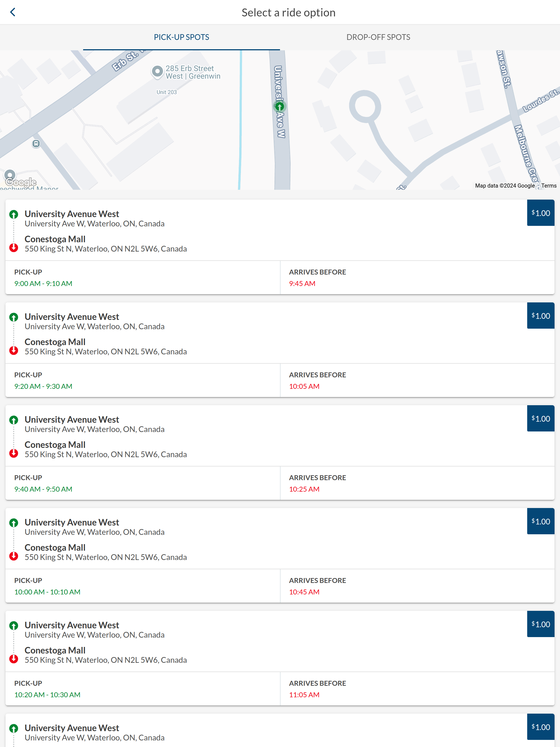
Task: Tap University Avenue West in 10:20 AM ride
Action: 72,625
